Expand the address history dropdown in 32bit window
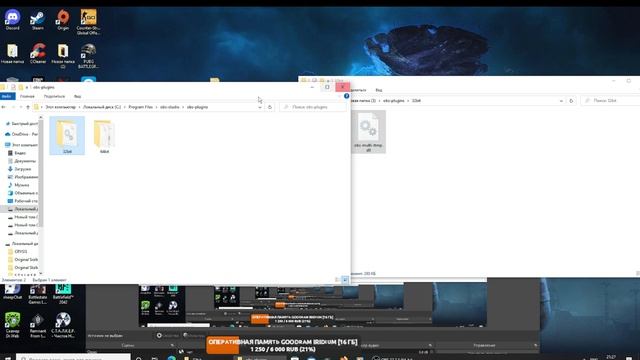The height and width of the screenshot is (360, 640). pos(561,100)
